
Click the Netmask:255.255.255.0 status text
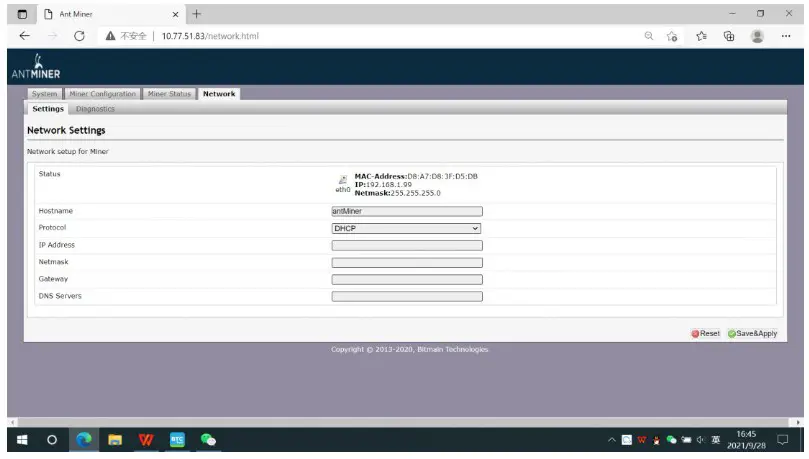397,193
